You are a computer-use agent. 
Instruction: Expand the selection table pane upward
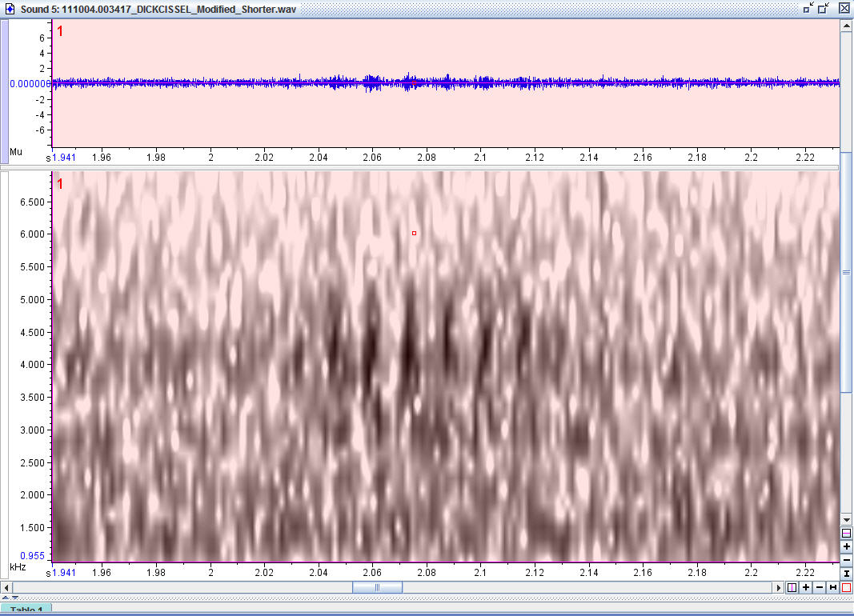[5, 598]
